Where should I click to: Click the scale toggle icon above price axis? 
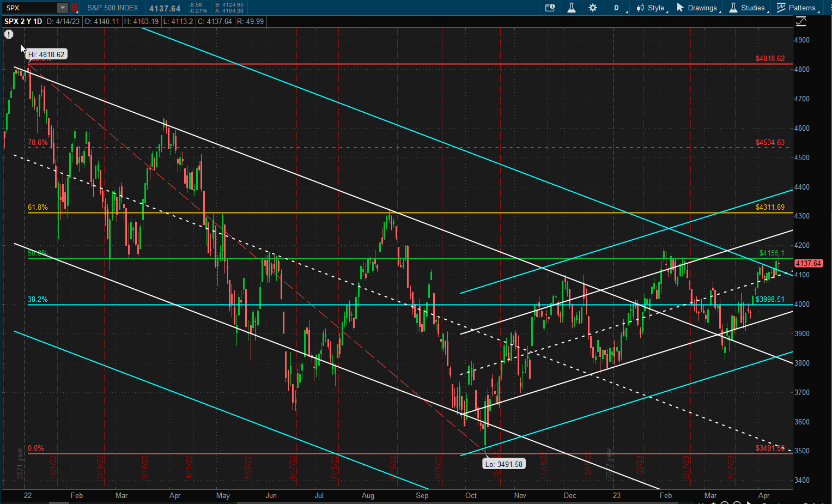[801, 21]
